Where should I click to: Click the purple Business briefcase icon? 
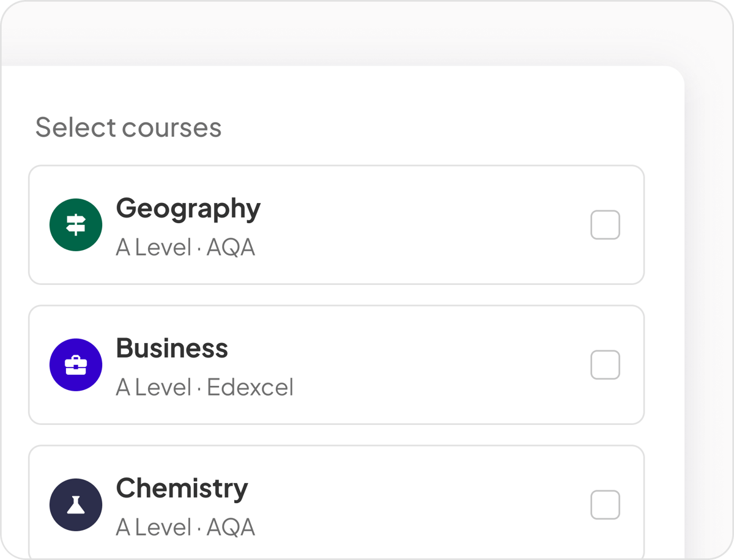pos(76,365)
